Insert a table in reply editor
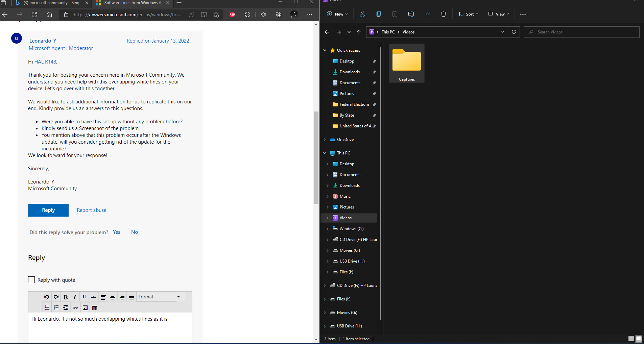Viewport: 644px width, 344px height. (x=95, y=308)
